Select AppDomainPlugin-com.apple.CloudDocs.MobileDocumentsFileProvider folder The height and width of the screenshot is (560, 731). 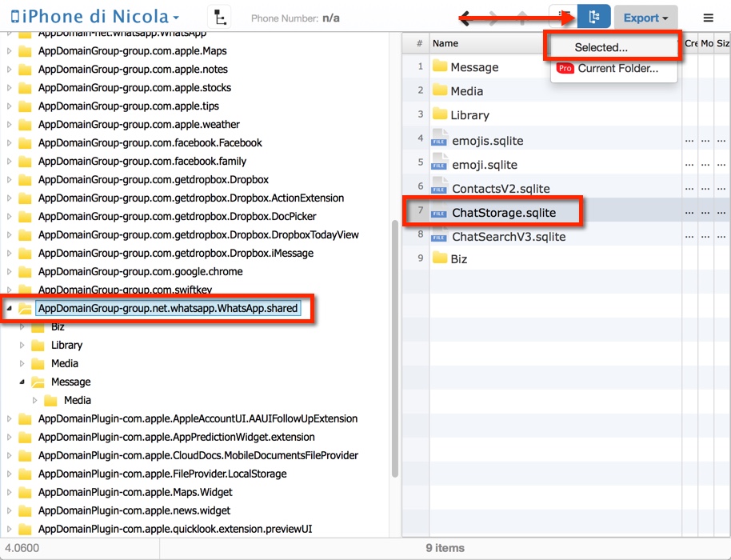[x=198, y=455]
